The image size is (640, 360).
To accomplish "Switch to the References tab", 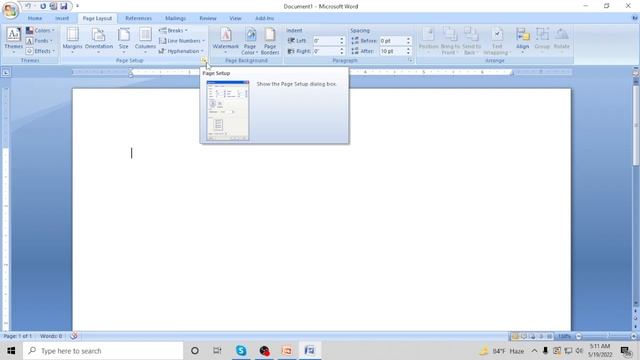I will click(138, 18).
